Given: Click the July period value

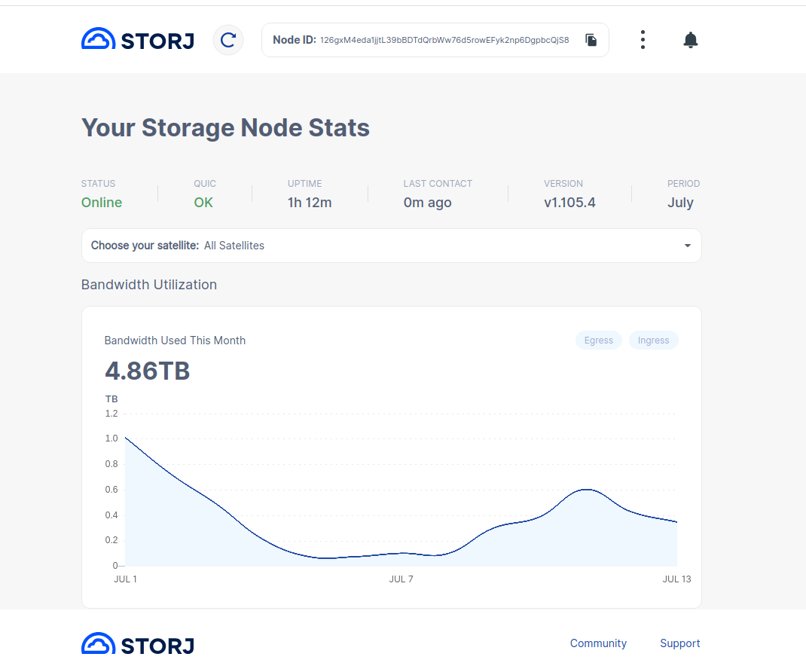Looking at the screenshot, I should pos(680,203).
